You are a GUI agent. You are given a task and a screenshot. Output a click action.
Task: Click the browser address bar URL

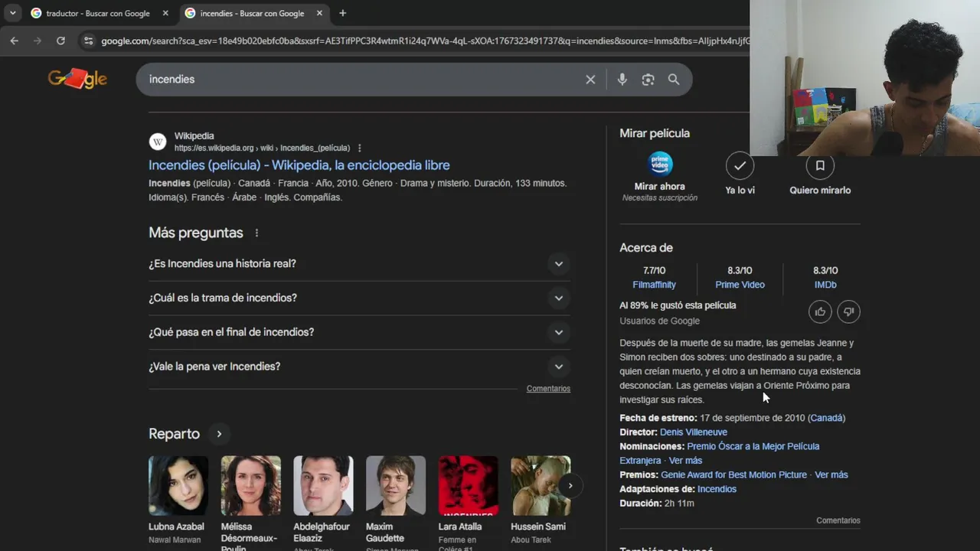425,41
